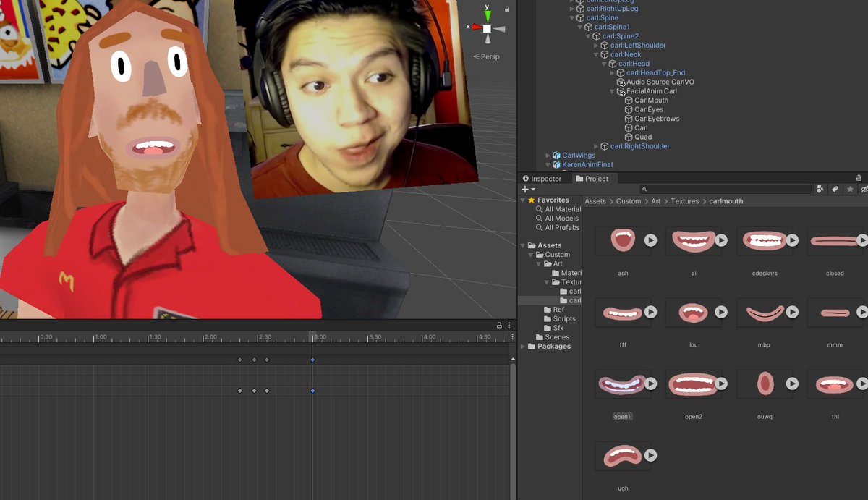
Task: Expand the carl:HeadTop_End node
Action: click(612, 72)
